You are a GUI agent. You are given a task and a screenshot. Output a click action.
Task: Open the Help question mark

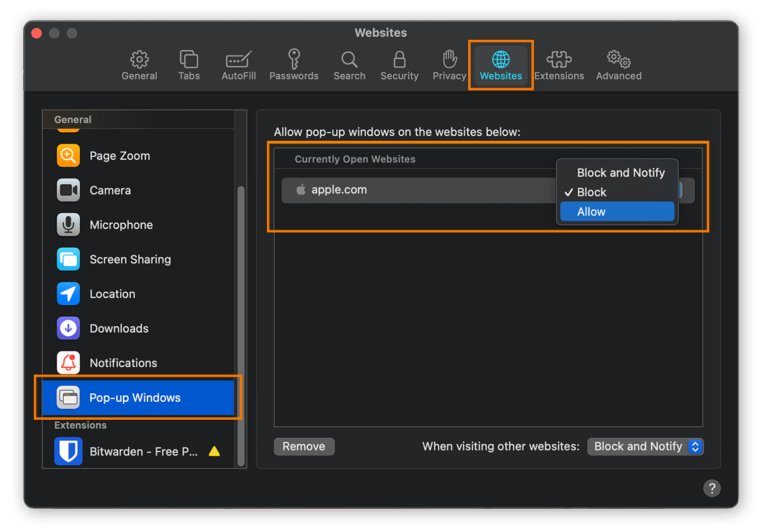coord(712,488)
